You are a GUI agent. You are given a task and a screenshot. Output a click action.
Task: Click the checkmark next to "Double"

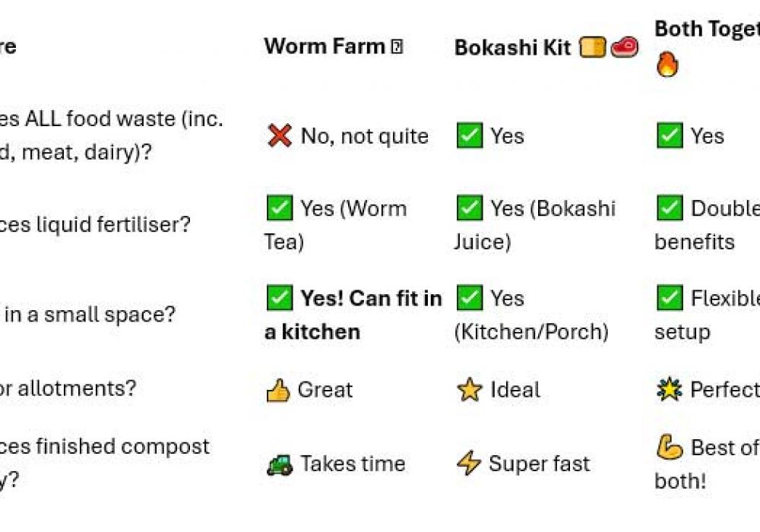(x=669, y=207)
